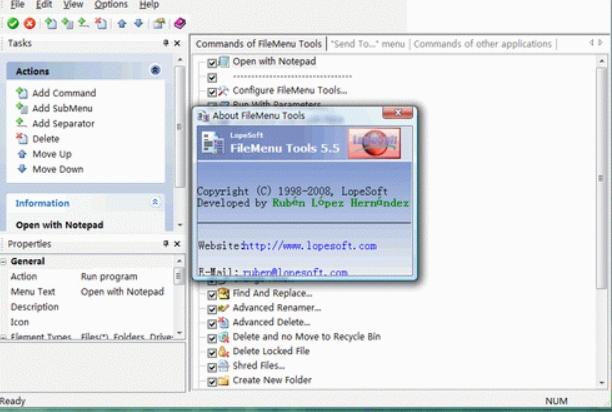This screenshot has height=412, width=612.
Task: Open the Help menu
Action: point(149,5)
